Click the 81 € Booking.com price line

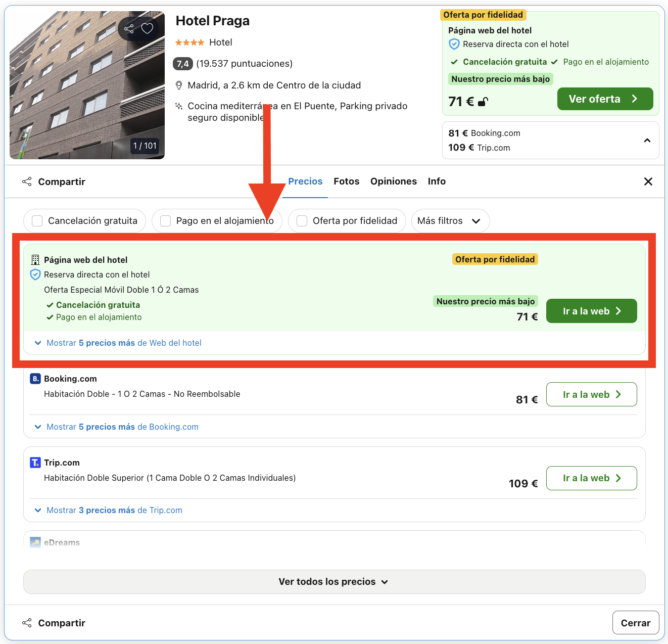click(484, 133)
